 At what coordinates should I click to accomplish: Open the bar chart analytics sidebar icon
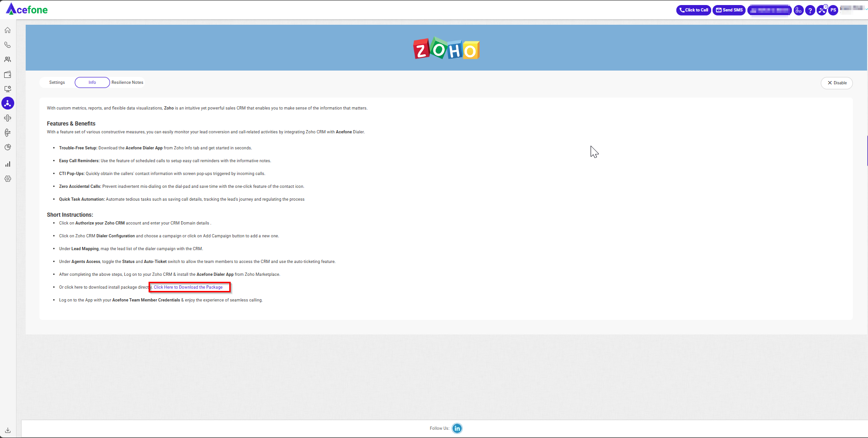coord(8,164)
